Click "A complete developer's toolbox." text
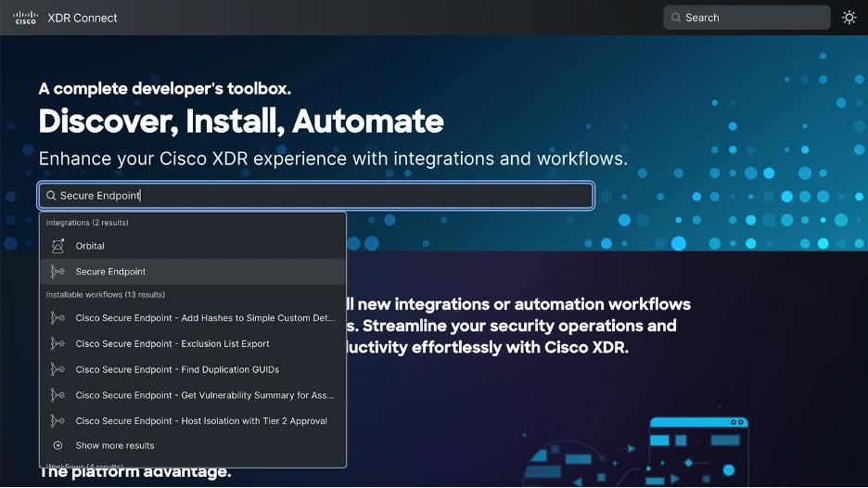868x488 pixels. pyautogui.click(x=165, y=89)
